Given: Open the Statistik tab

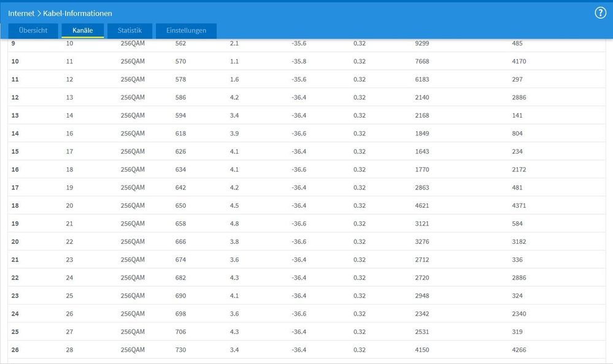Looking at the screenshot, I should pyautogui.click(x=129, y=31).
